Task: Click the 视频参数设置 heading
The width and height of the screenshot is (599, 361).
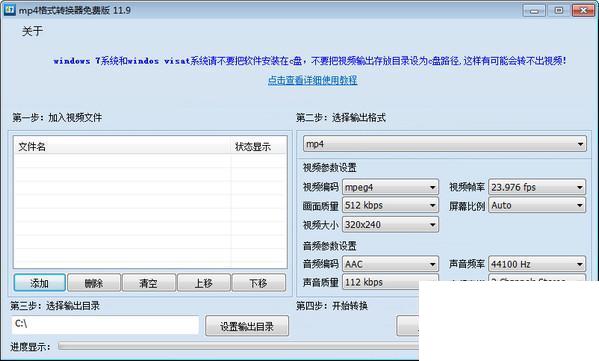Action: (x=329, y=168)
